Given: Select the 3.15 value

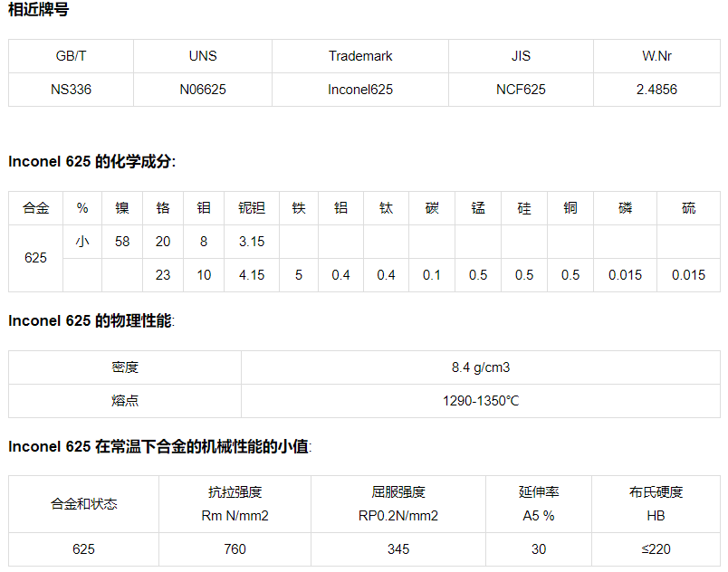Looking at the screenshot, I should pyautogui.click(x=252, y=242).
